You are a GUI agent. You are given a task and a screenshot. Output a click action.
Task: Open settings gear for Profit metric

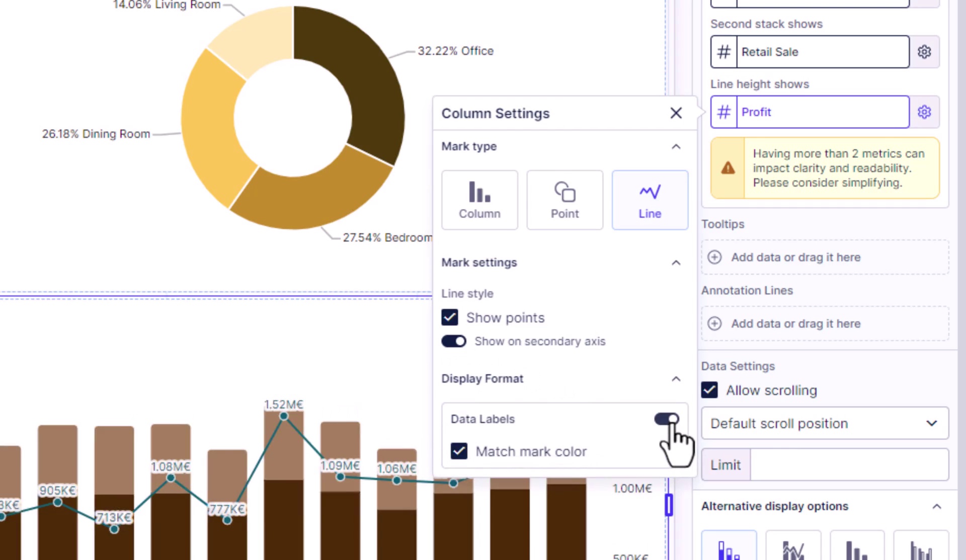click(924, 112)
